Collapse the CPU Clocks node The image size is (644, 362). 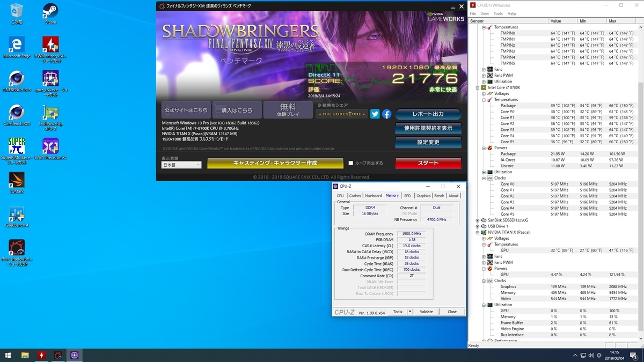point(484,178)
